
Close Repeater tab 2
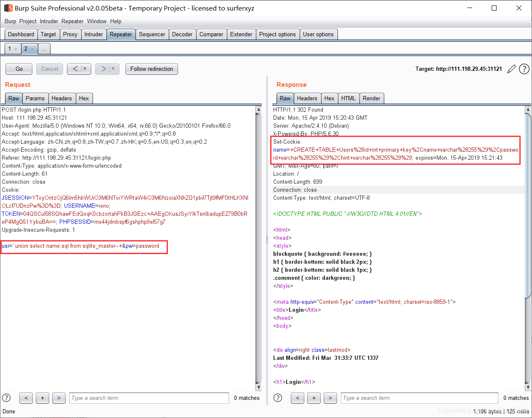click(x=32, y=49)
